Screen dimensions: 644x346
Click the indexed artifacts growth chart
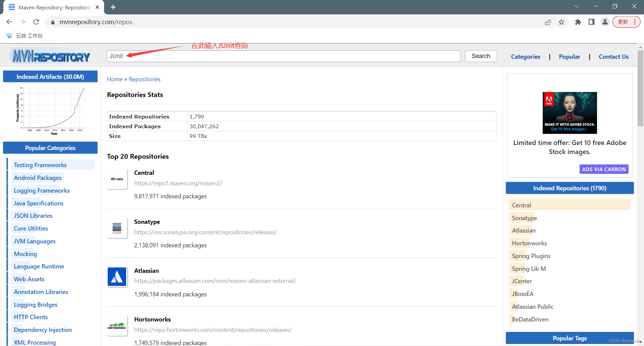[51, 111]
